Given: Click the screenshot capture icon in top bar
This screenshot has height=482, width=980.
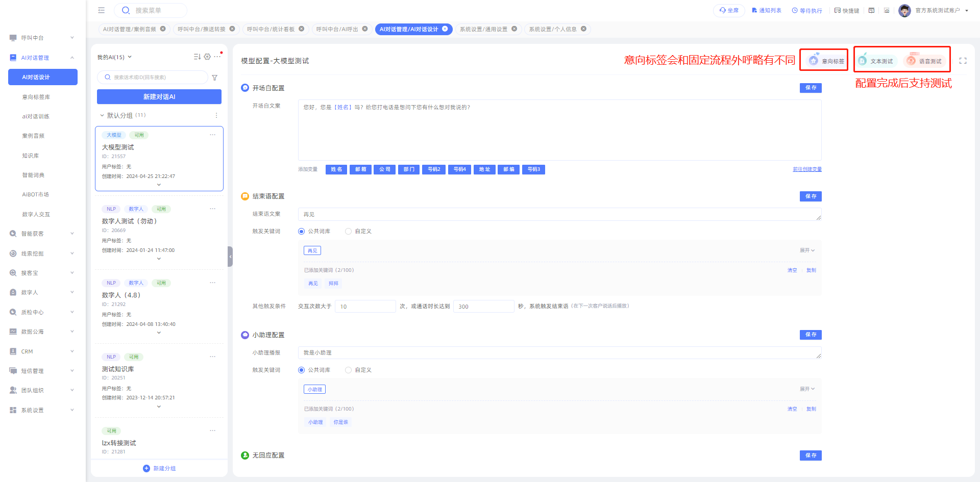Looking at the screenshot, I should [x=887, y=10].
